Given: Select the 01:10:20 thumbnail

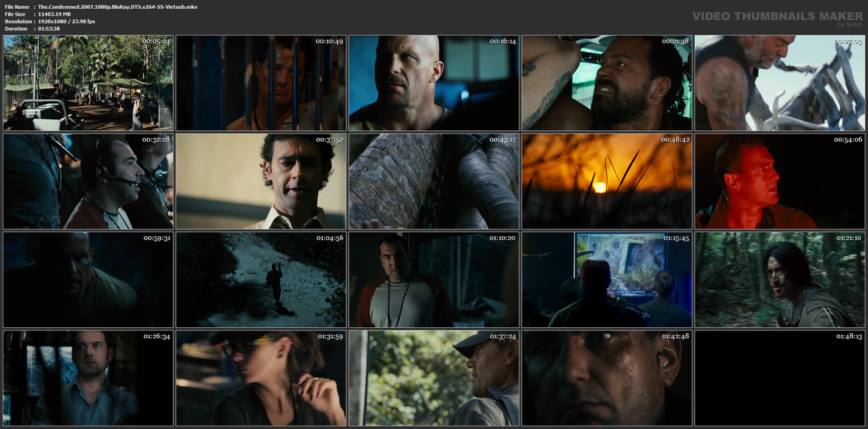Looking at the screenshot, I should pos(434,280).
